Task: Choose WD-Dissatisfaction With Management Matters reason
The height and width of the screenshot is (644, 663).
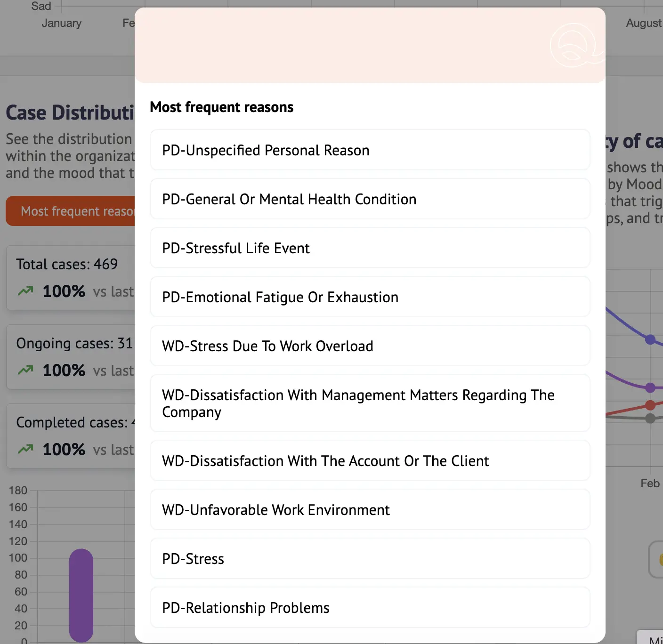Action: click(370, 403)
